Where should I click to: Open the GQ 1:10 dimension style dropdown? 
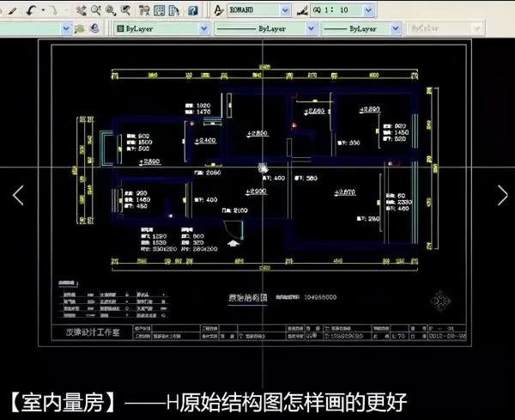(x=368, y=10)
